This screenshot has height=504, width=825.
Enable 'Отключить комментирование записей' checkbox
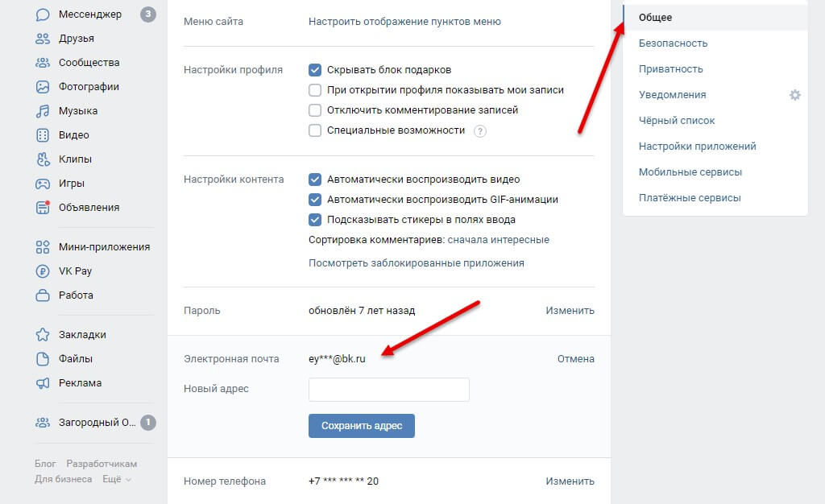pyautogui.click(x=315, y=110)
